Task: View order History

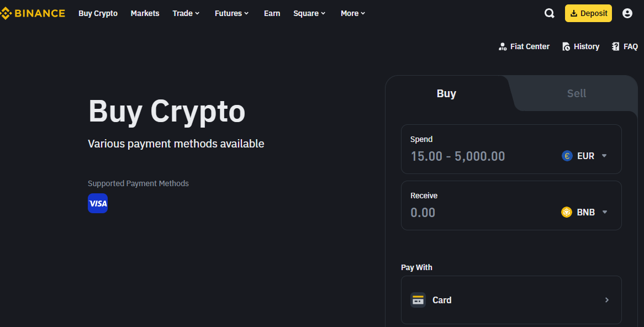Action: click(x=580, y=46)
